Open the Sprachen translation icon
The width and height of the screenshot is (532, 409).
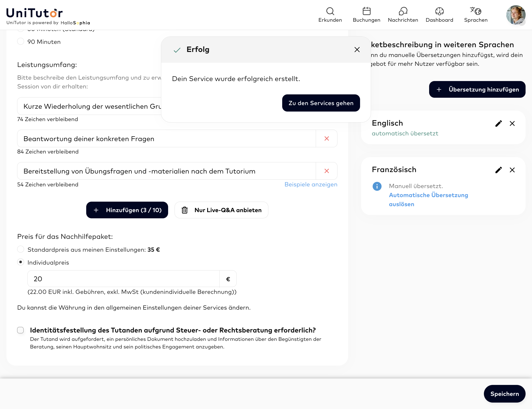[476, 11]
